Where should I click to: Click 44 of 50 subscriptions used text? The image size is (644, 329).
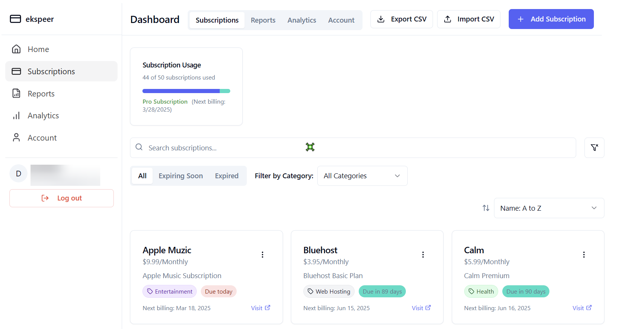tap(179, 78)
